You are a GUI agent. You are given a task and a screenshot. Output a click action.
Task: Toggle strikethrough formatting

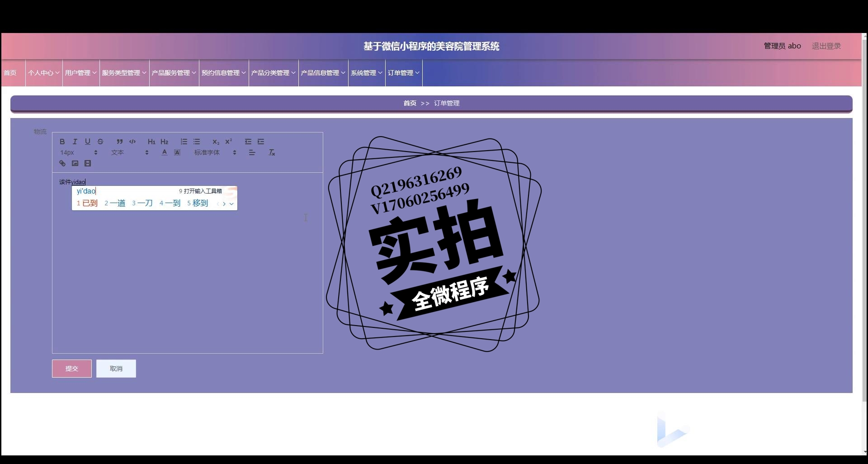point(100,142)
